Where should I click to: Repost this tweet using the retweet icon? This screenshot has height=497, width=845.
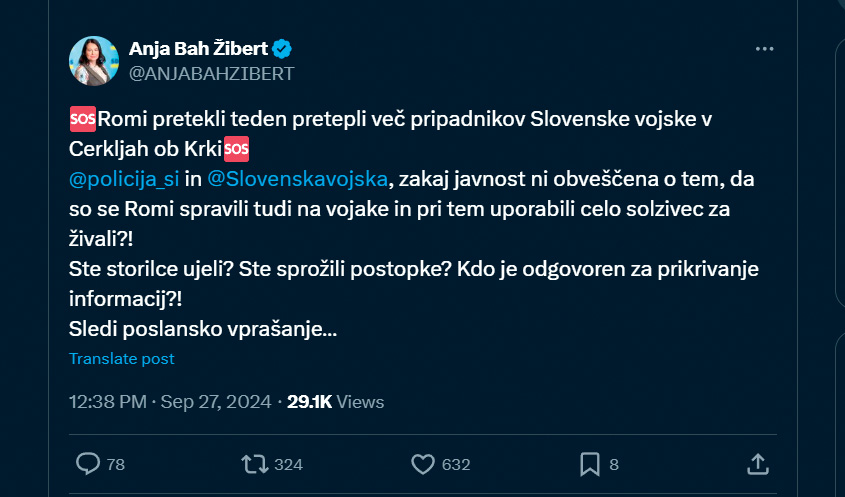(255, 463)
